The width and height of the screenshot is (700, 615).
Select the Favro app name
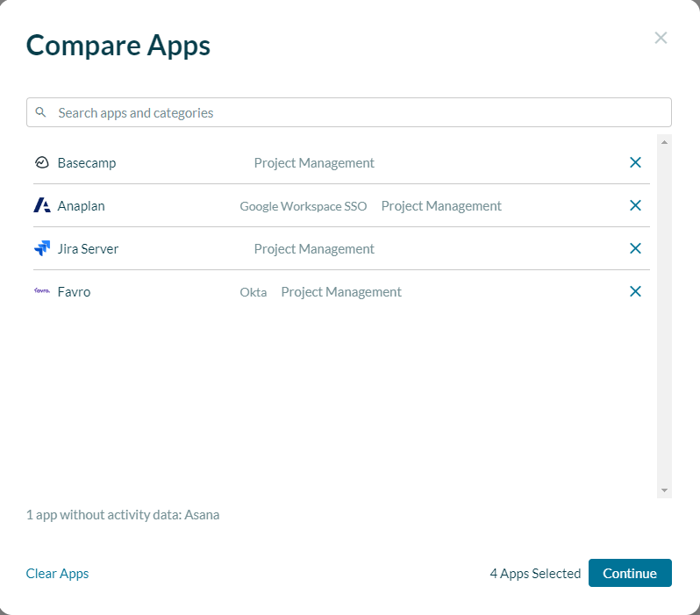[74, 291]
